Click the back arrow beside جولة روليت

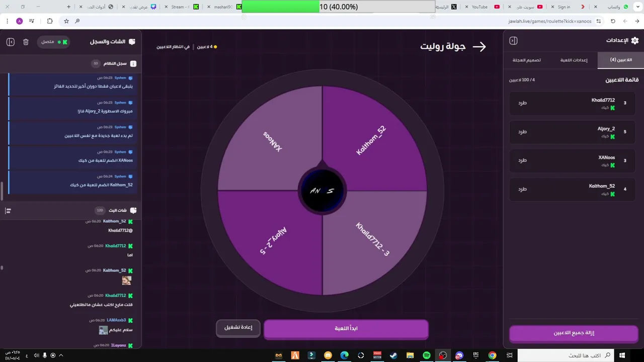[x=479, y=47]
